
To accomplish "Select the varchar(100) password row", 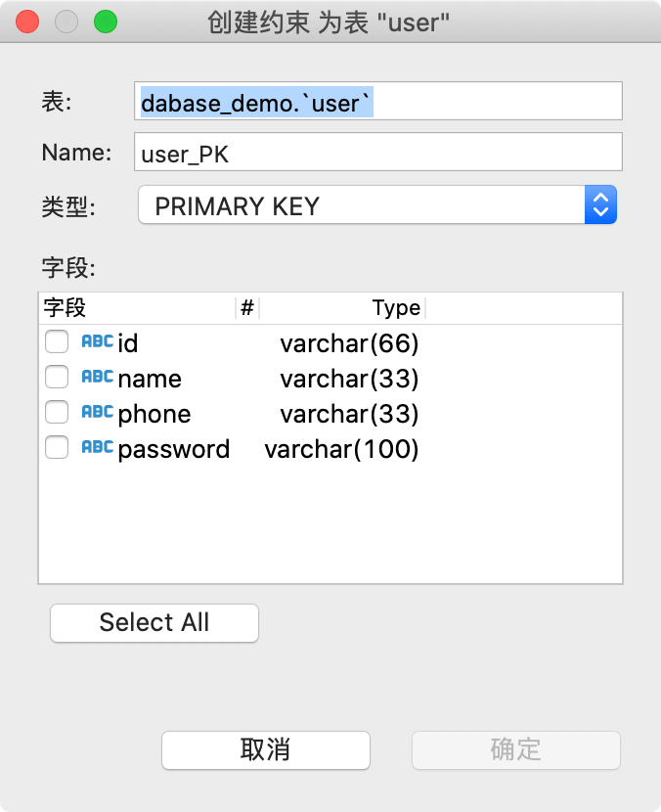I will click(x=341, y=449).
